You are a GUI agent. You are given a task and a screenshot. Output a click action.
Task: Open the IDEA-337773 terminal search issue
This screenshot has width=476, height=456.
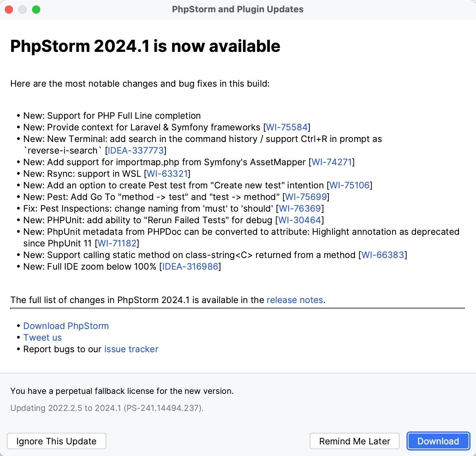click(x=135, y=151)
